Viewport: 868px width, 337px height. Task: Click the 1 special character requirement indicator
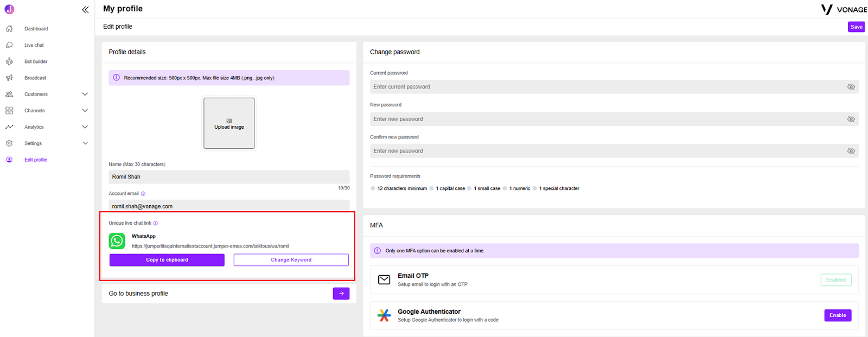click(534, 188)
